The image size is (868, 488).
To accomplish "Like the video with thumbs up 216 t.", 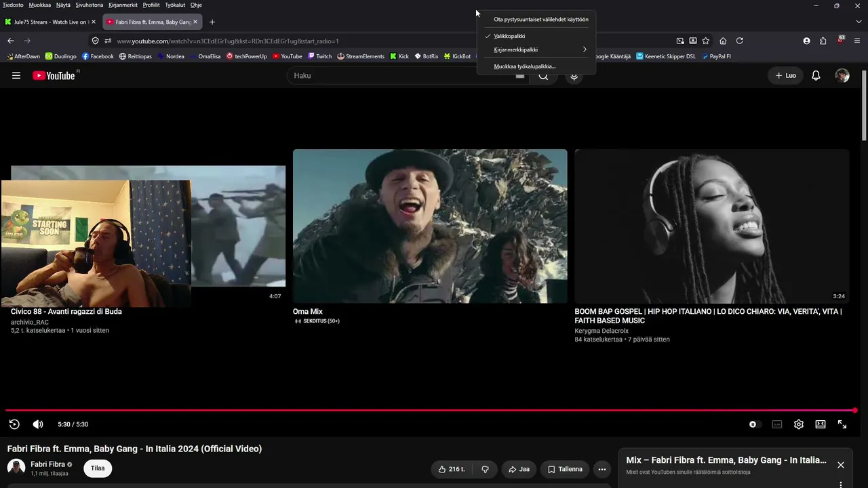I will [452, 469].
